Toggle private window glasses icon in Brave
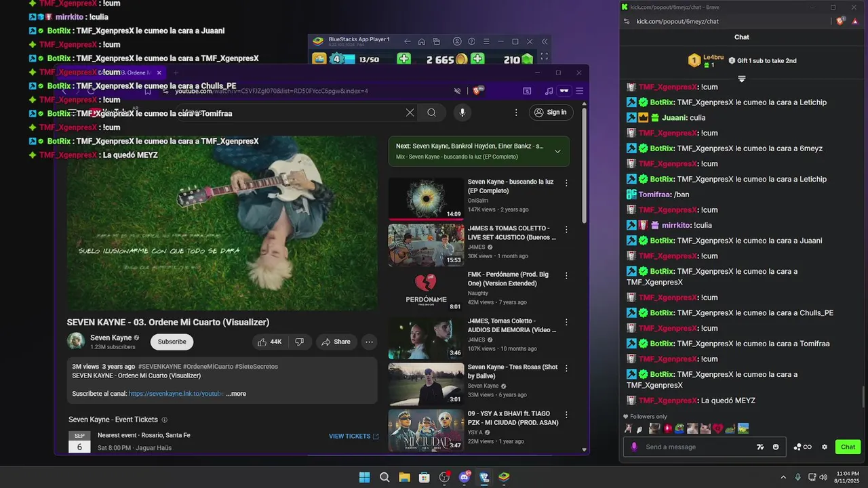 point(564,91)
